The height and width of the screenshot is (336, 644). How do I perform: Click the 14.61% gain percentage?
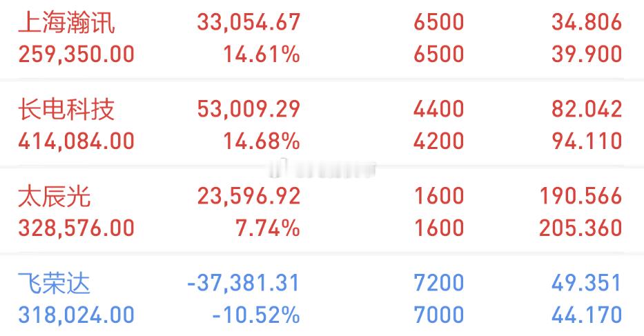click(262, 55)
